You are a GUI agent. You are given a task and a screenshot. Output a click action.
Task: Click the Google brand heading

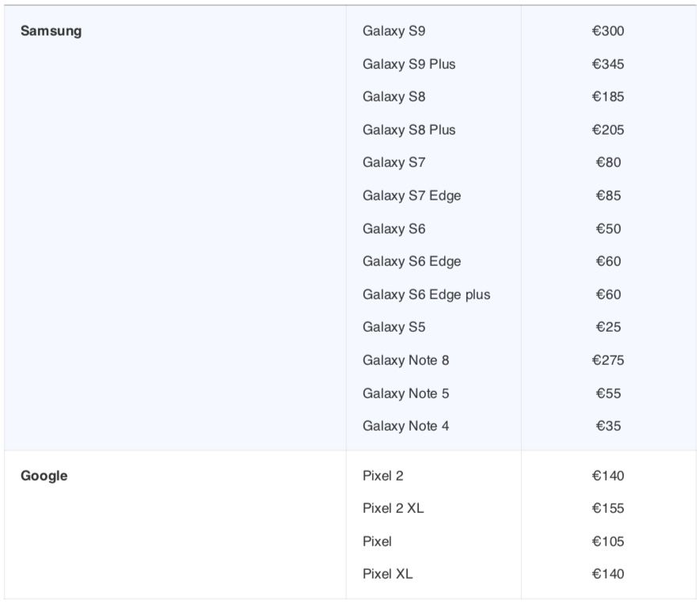coord(44,476)
